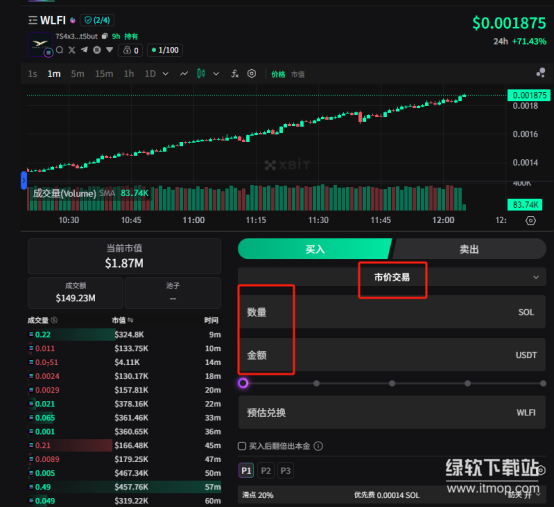The height and width of the screenshot is (508, 554).
Task: Click the 持有 holding label
Action: (131, 36)
